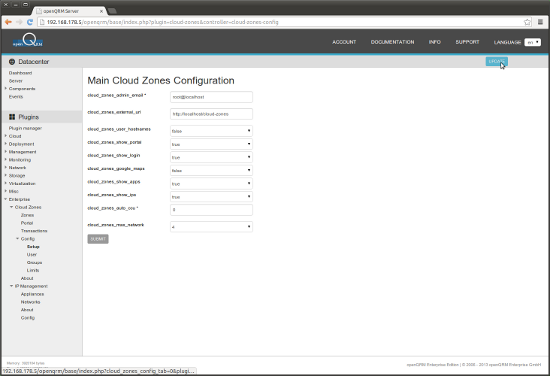This screenshot has width=550, height=376.
Task: Open the SUPPORT menu
Action: pyautogui.click(x=467, y=42)
